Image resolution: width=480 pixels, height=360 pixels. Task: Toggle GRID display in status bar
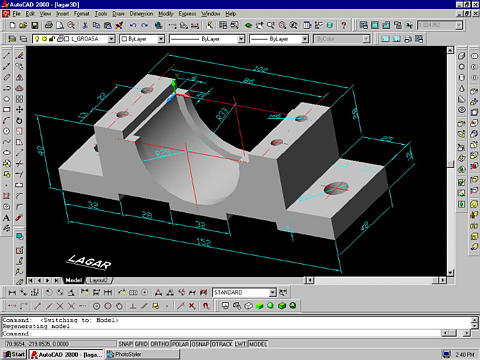[141, 344]
